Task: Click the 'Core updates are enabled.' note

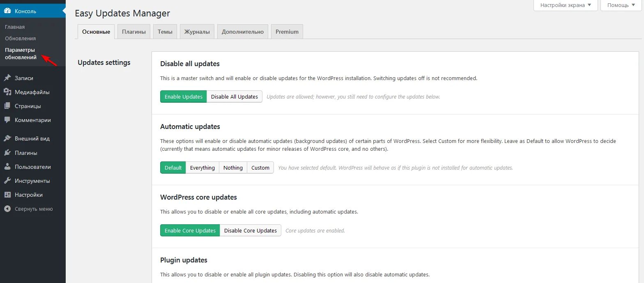Action: coord(315,231)
